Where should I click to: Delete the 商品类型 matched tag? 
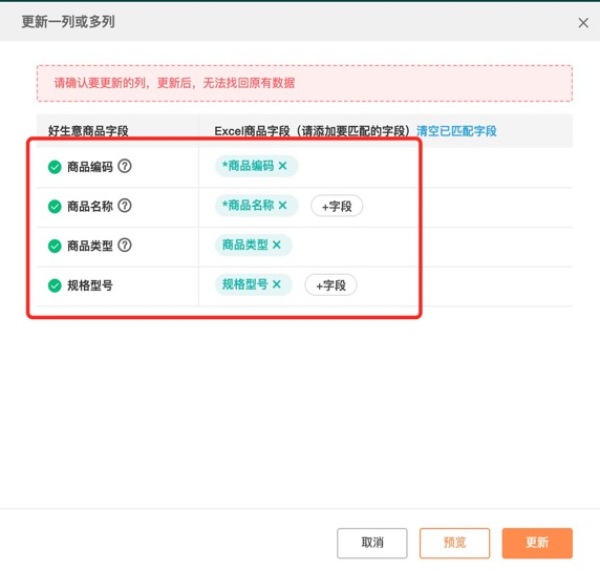click(x=277, y=245)
